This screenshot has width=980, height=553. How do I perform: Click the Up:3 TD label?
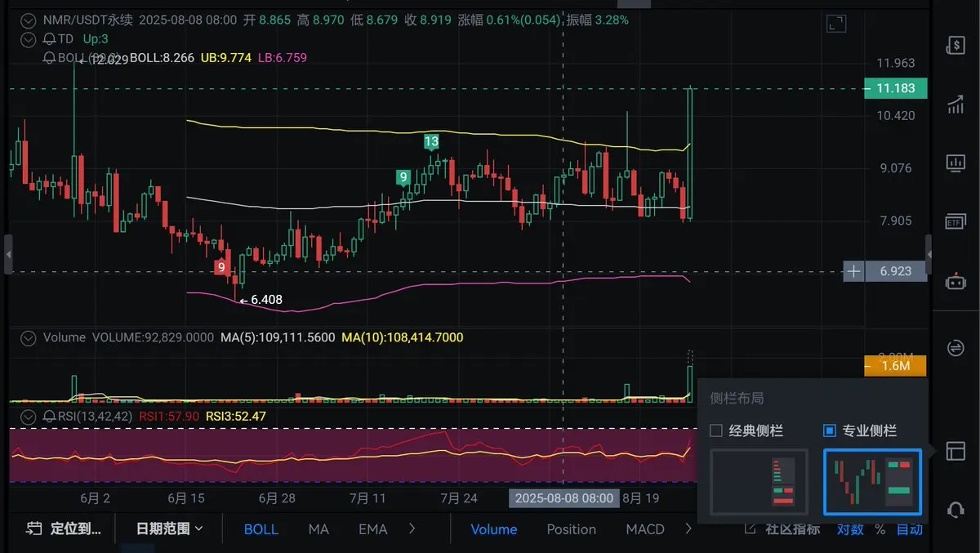click(96, 38)
